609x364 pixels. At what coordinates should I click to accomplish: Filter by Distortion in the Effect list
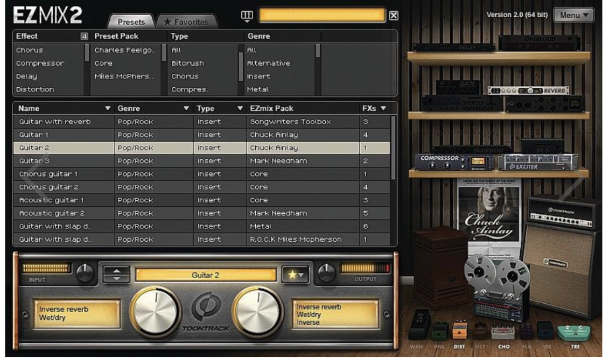35,89
